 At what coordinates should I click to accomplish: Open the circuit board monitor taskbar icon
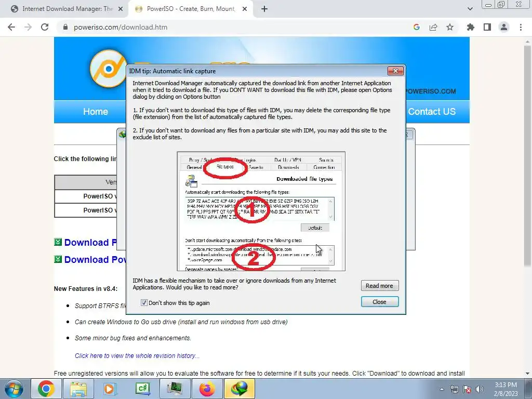pyautogui.click(x=175, y=389)
